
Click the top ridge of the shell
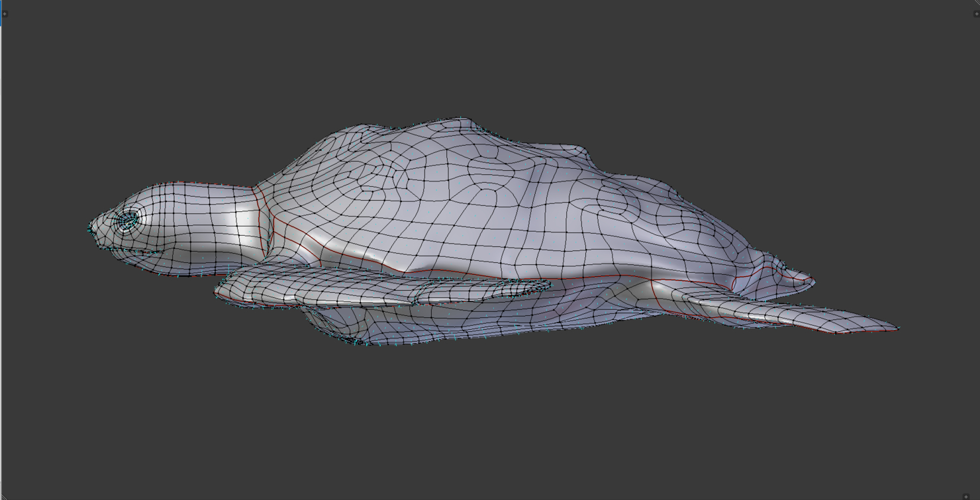pyautogui.click(x=457, y=123)
